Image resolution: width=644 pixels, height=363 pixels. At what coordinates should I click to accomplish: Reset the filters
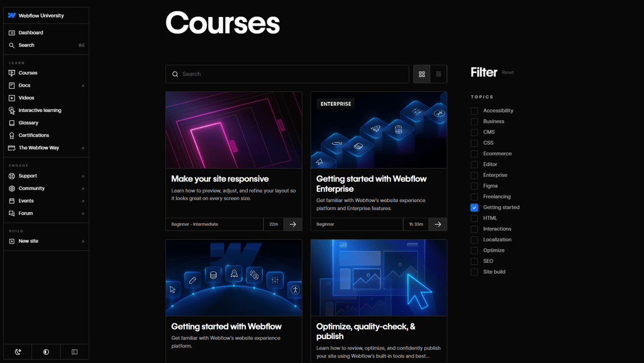tap(508, 72)
